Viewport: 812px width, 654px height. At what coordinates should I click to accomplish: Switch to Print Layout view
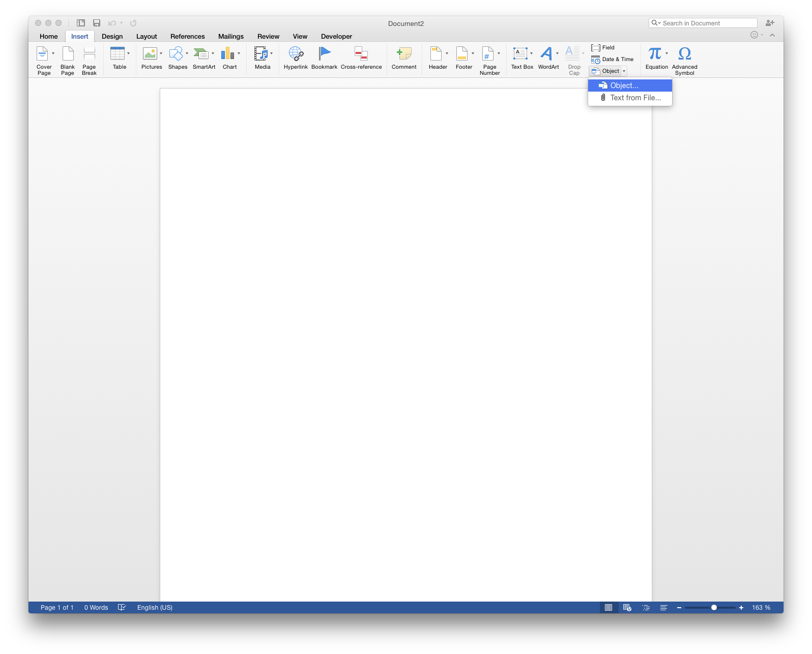pyautogui.click(x=608, y=608)
